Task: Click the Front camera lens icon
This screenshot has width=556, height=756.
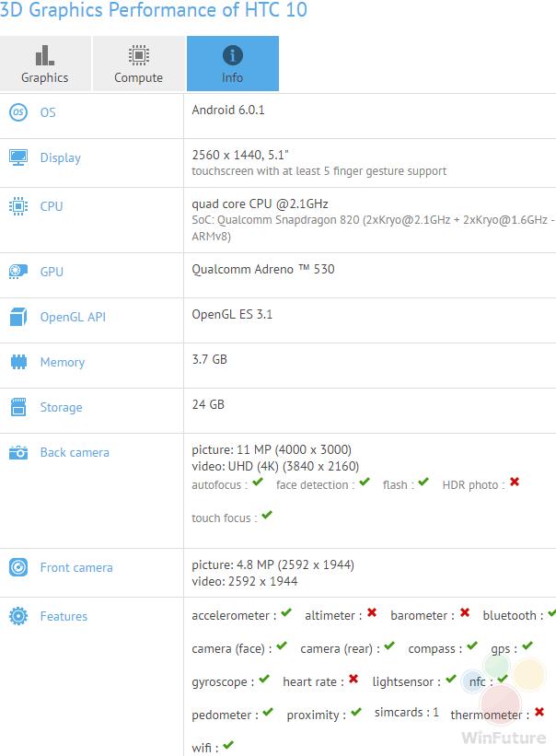Action: pos(18,567)
